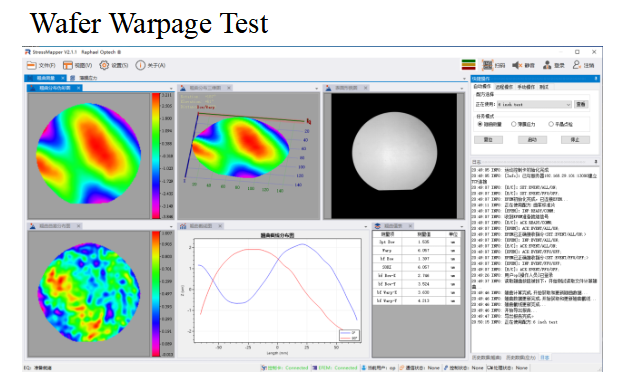Select the first task mode radio button
The image size is (621, 385).
[480, 124]
